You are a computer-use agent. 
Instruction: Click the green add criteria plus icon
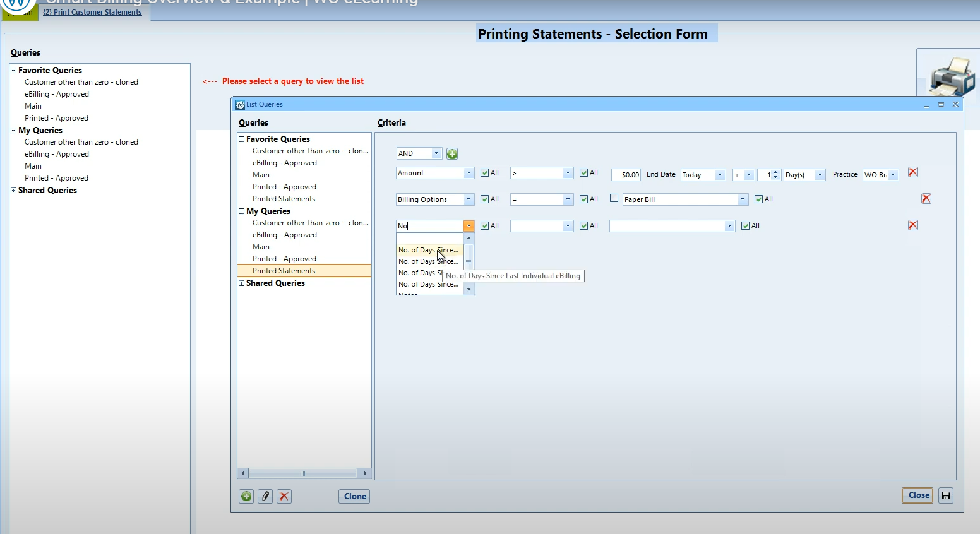452,153
